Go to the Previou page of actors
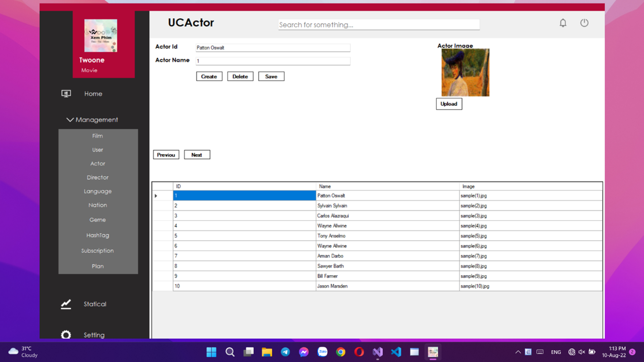The width and height of the screenshot is (644, 362). pyautogui.click(x=166, y=155)
